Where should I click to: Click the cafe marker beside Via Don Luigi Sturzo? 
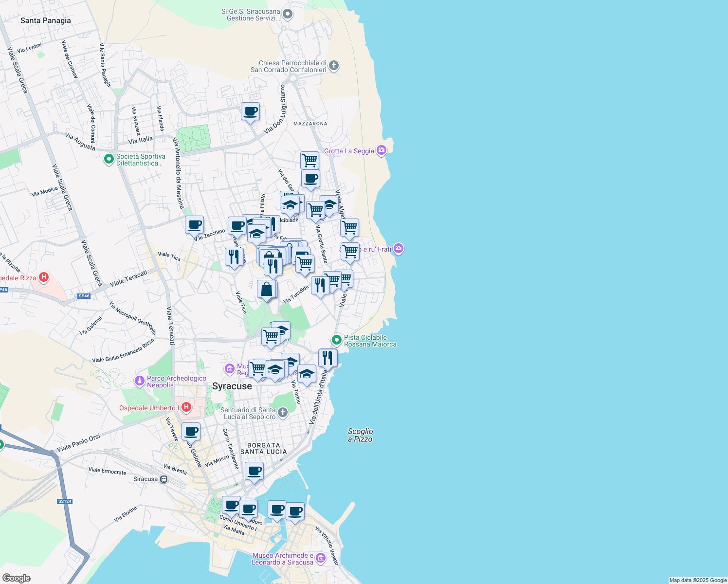(x=251, y=112)
